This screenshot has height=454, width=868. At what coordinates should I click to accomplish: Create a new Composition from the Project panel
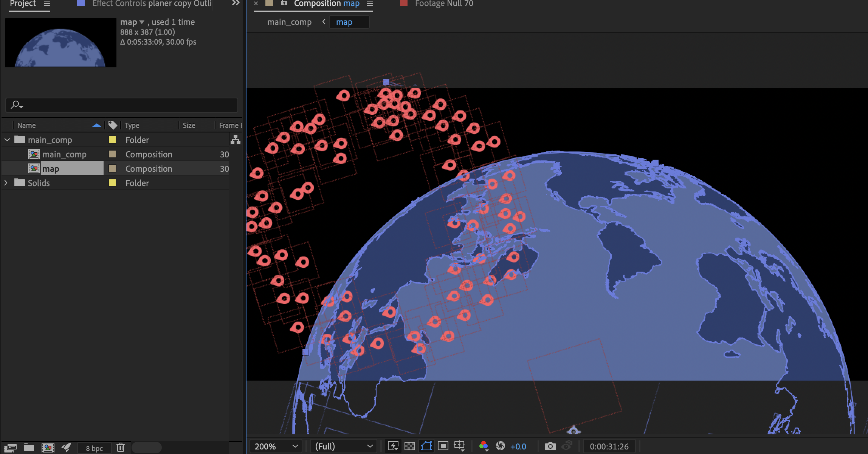pos(48,448)
